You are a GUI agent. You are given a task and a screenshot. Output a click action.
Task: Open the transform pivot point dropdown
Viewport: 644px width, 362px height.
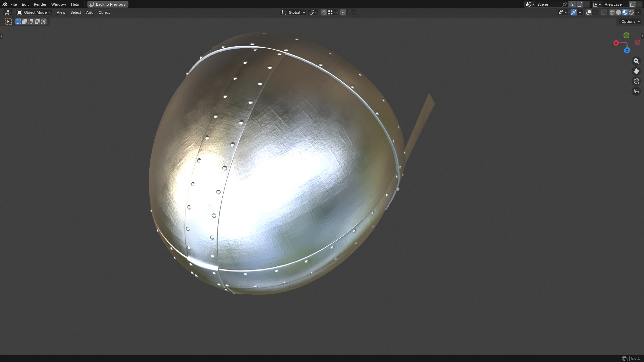pyautogui.click(x=313, y=12)
